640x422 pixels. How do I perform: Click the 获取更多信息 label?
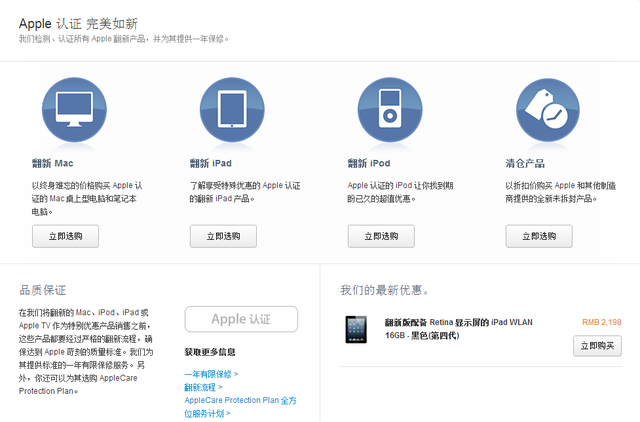pos(210,352)
